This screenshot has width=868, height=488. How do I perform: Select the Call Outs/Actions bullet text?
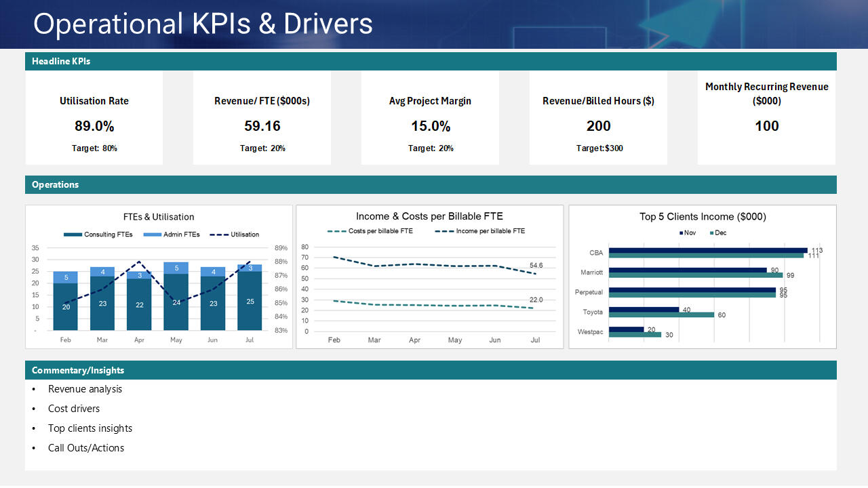coord(86,448)
